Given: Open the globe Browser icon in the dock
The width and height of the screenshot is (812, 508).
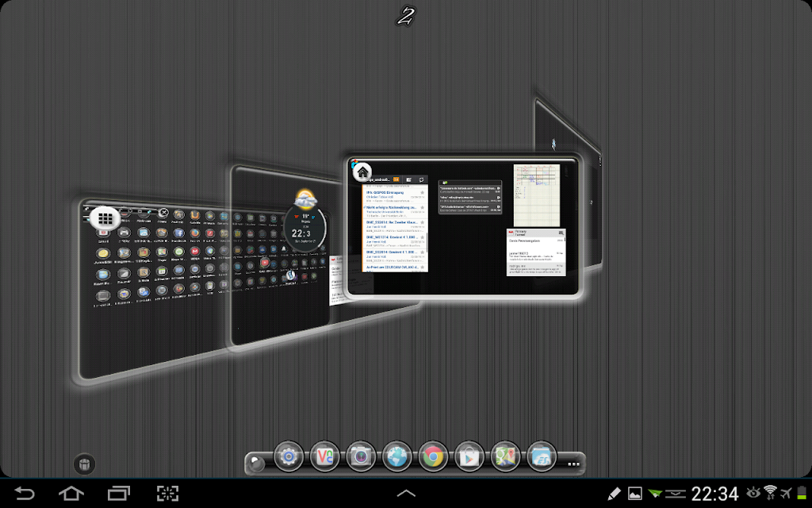Looking at the screenshot, I should 396,456.
